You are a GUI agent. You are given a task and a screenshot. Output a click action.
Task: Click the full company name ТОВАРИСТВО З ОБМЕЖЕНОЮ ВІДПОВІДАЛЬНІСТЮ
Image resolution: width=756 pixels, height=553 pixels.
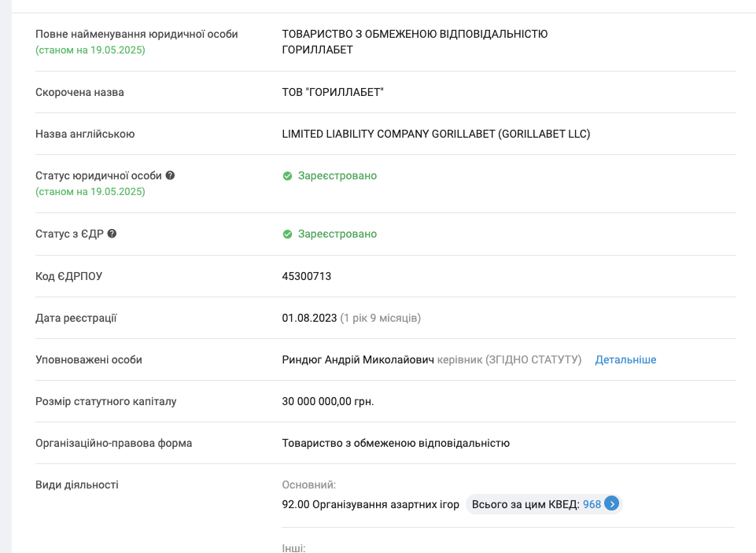click(x=415, y=35)
